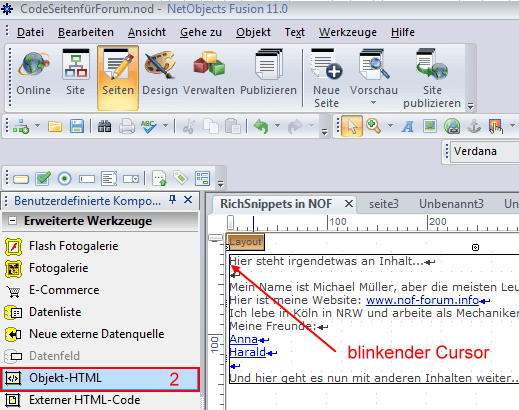
Task: Switch to Site view
Action: [x=76, y=74]
